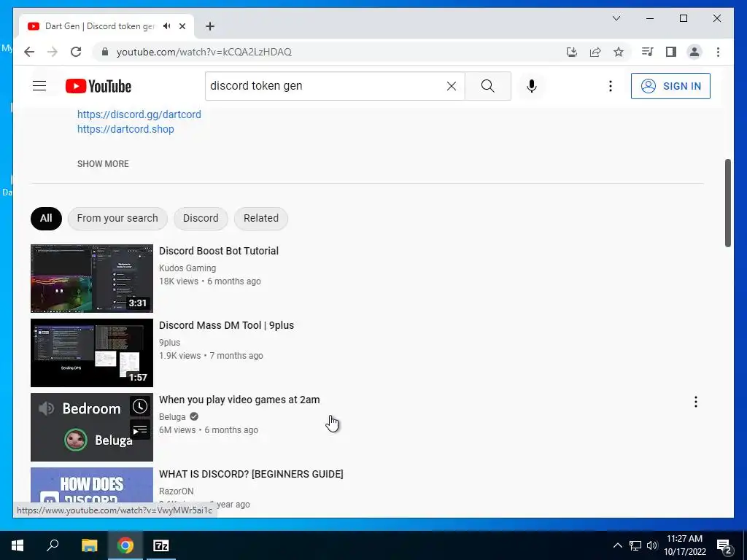The height and width of the screenshot is (560, 747).
Task: Click Discord Mass DM Tool | 9plus title
Action: click(x=226, y=325)
